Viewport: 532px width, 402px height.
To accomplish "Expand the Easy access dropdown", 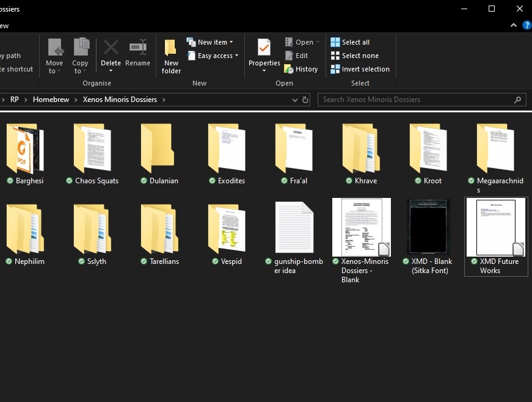I will (x=236, y=56).
